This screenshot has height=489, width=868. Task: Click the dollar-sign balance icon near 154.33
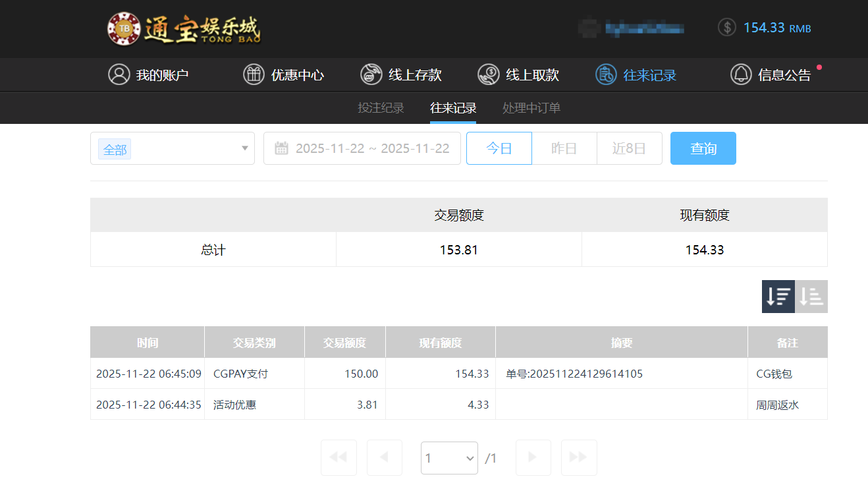pos(726,28)
